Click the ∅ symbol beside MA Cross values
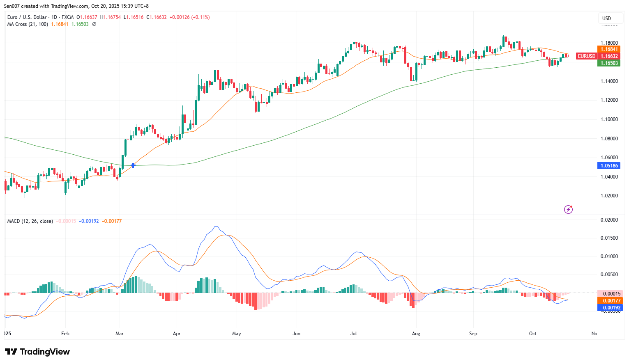 point(94,24)
